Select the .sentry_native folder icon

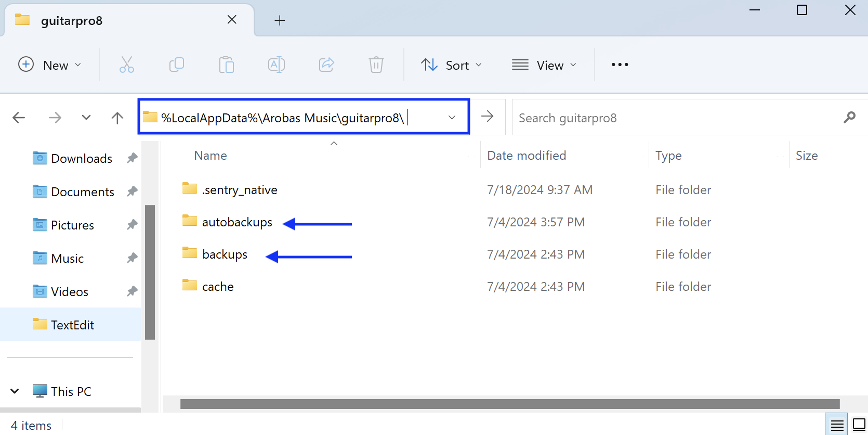click(x=190, y=188)
